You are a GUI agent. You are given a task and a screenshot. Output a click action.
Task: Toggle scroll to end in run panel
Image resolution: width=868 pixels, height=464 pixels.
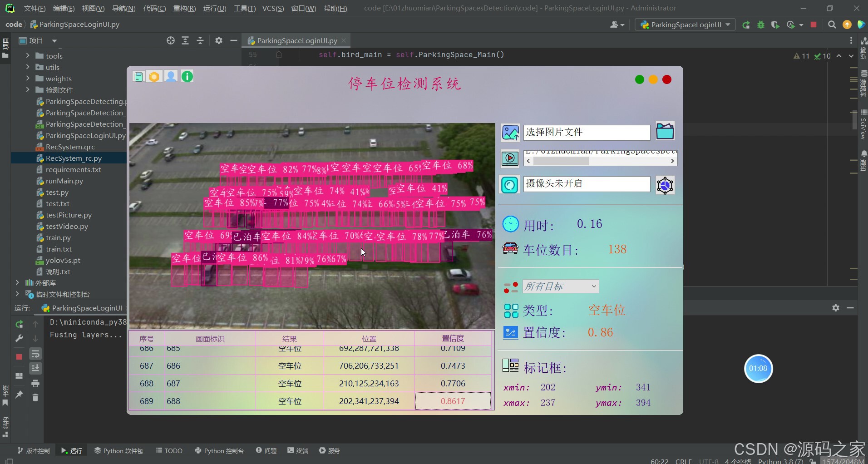(x=35, y=368)
